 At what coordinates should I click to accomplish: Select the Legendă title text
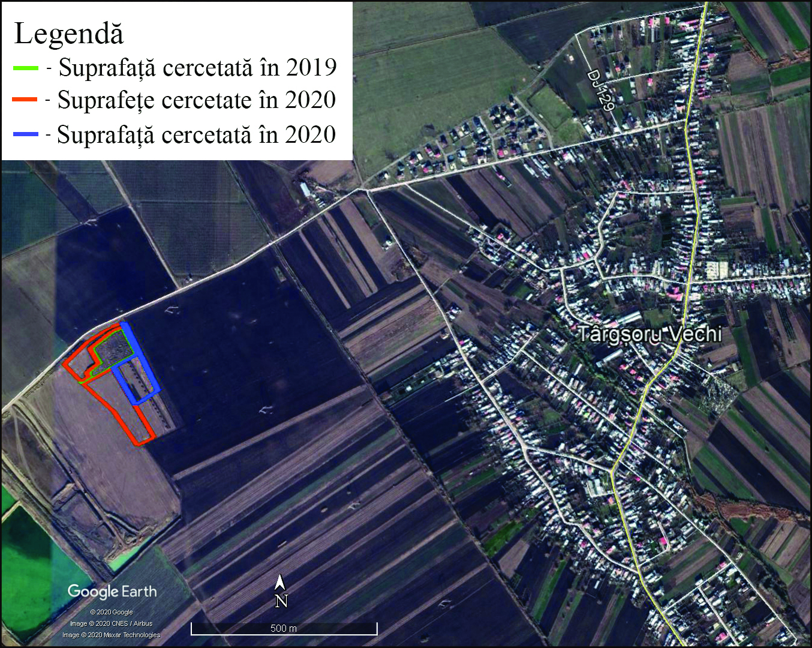point(68,34)
